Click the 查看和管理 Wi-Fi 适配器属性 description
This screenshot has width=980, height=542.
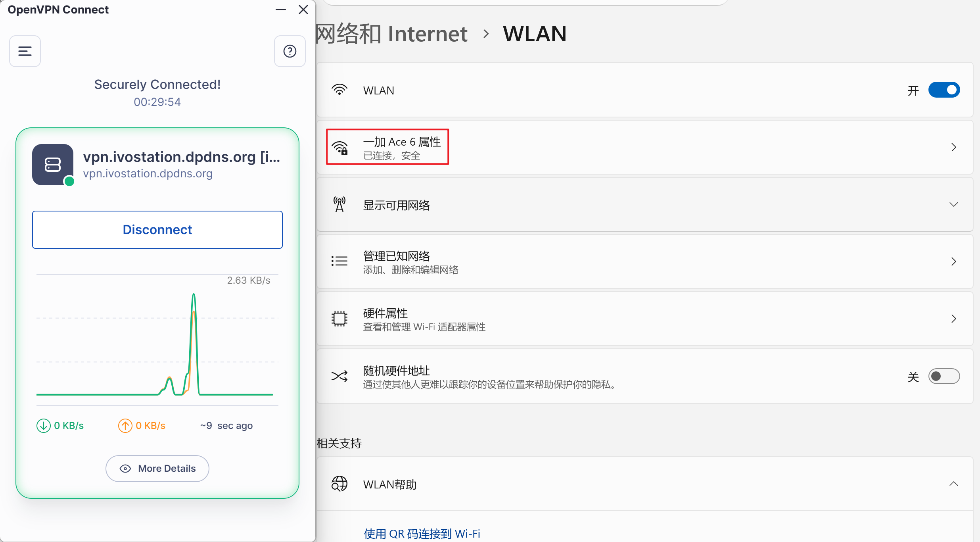point(424,327)
